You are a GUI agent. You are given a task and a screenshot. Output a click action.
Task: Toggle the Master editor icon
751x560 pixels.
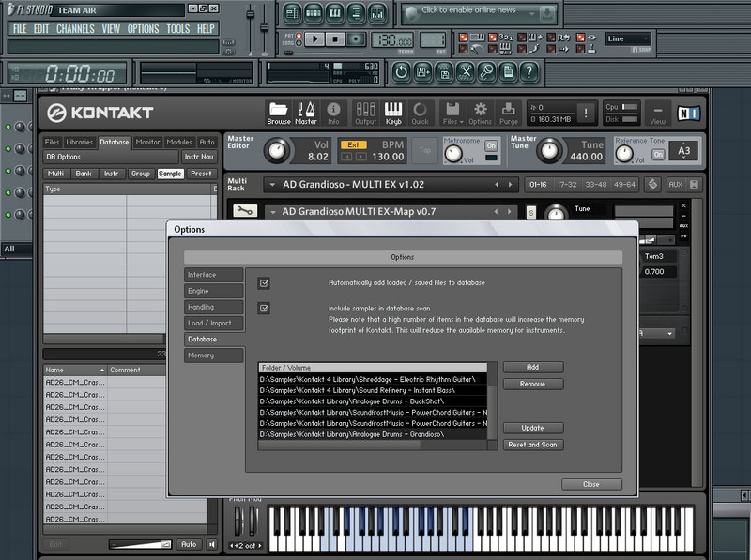pos(306,113)
